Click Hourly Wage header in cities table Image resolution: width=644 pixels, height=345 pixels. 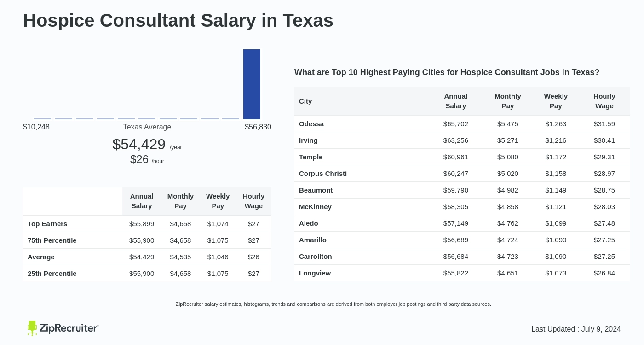click(604, 101)
